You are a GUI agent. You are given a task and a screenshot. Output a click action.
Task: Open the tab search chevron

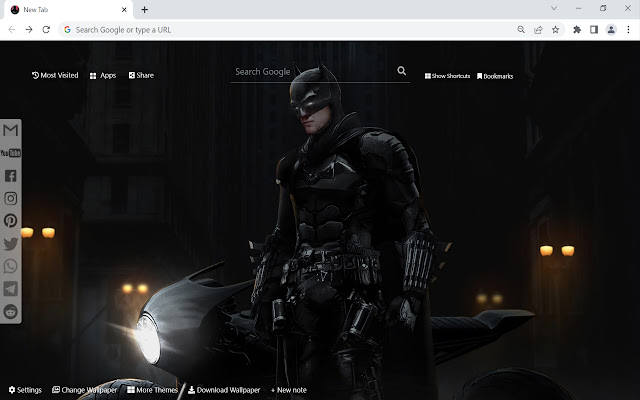(x=554, y=8)
